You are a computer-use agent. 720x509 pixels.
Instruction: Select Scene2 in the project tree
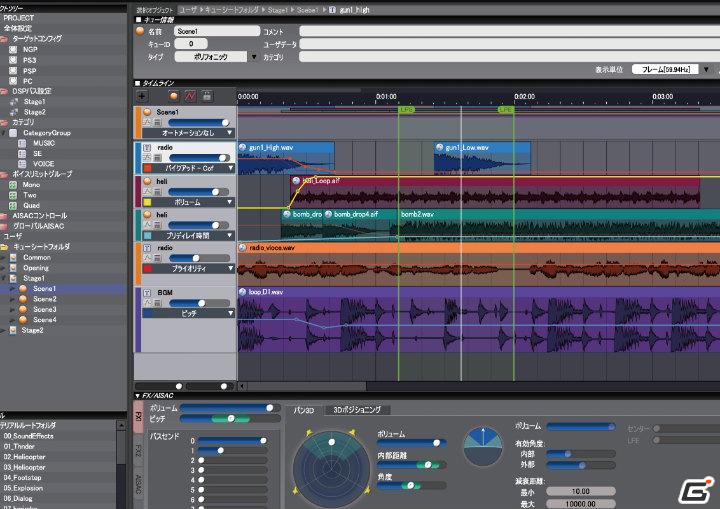(x=45, y=299)
